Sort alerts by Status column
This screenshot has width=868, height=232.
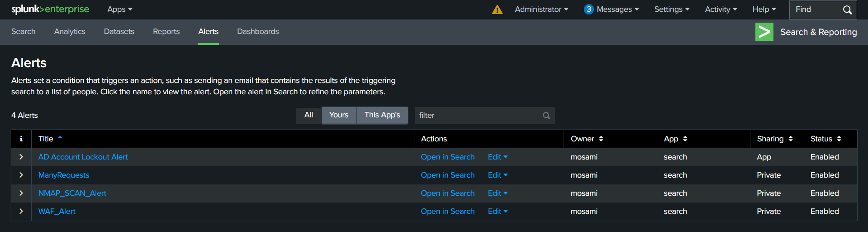826,139
